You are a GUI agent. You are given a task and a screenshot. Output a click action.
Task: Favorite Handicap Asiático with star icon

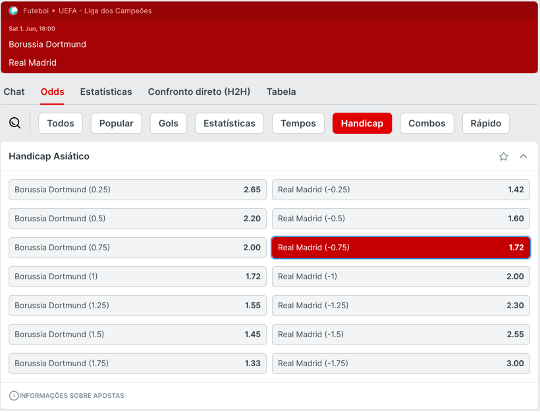[503, 156]
